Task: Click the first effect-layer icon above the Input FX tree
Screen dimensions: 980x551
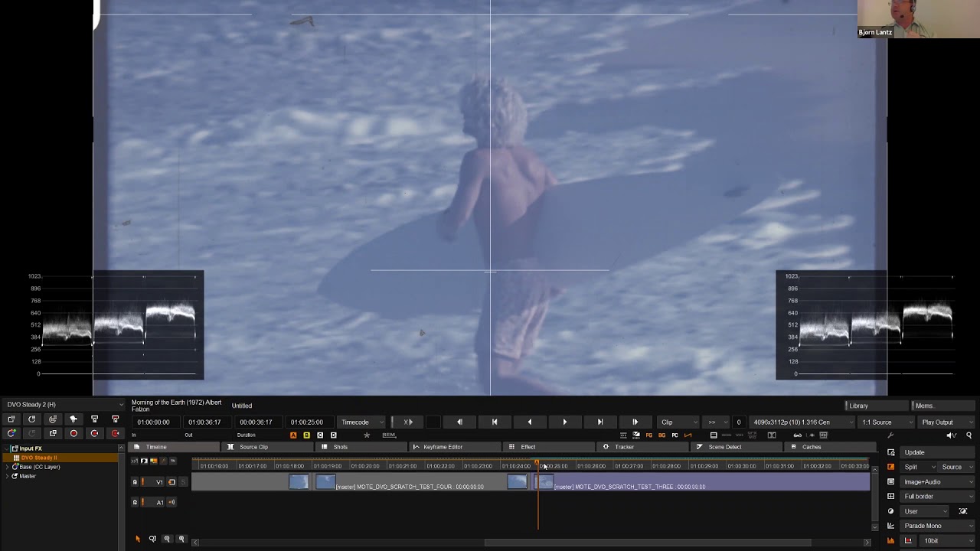Action: point(11,419)
